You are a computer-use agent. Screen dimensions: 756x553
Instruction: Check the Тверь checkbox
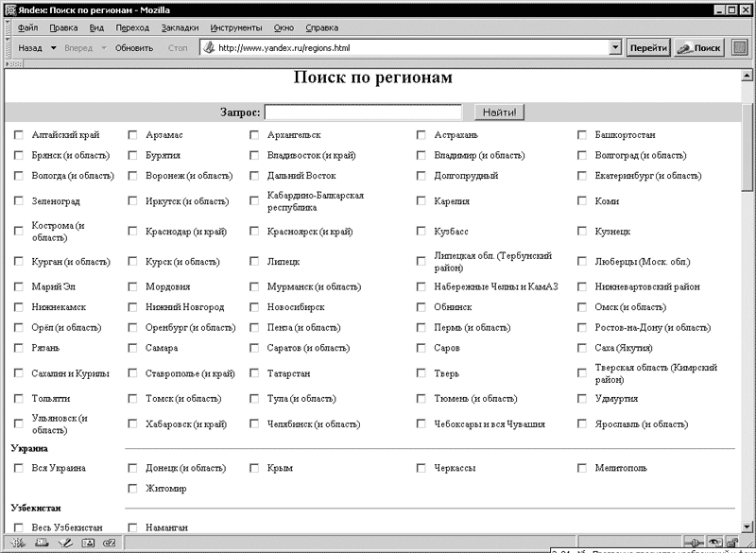421,372
